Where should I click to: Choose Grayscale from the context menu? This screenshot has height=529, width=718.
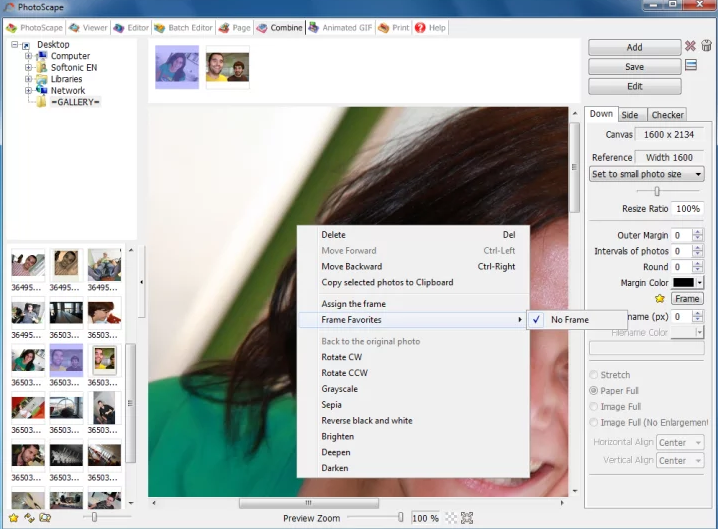[x=339, y=389]
